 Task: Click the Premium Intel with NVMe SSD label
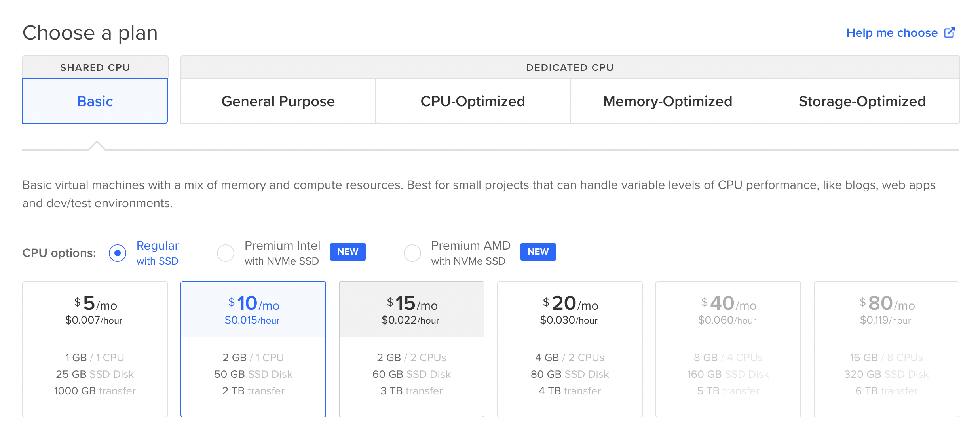click(282, 253)
